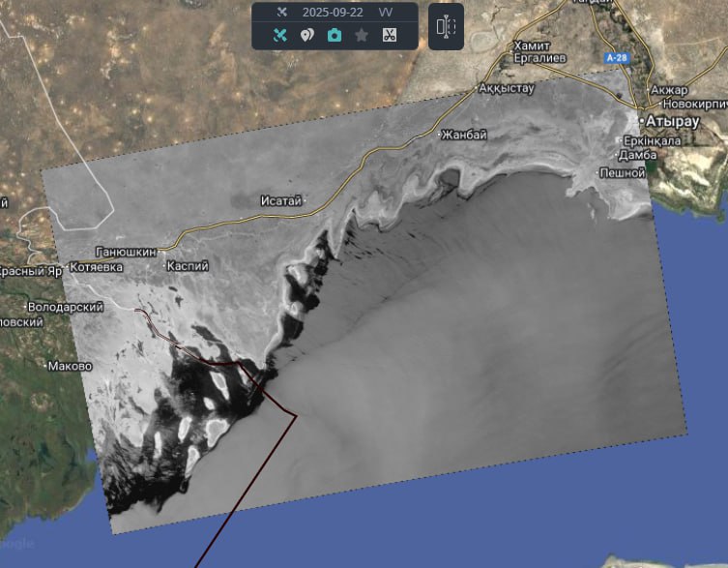The height and width of the screenshot is (568, 728).
Task: Open the 2025-09-22 date selector
Action: tap(332, 13)
